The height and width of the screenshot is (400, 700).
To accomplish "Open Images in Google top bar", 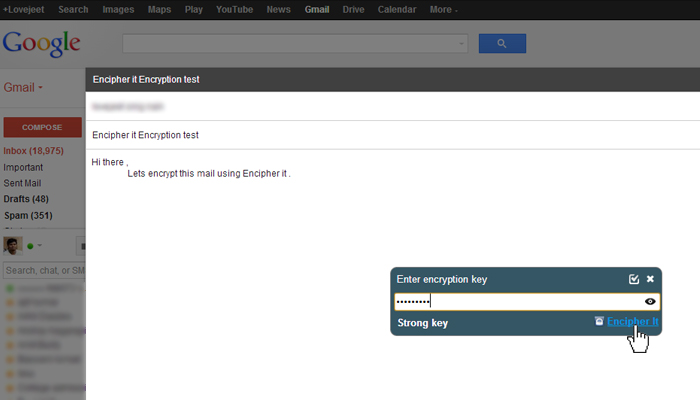I will point(118,9).
